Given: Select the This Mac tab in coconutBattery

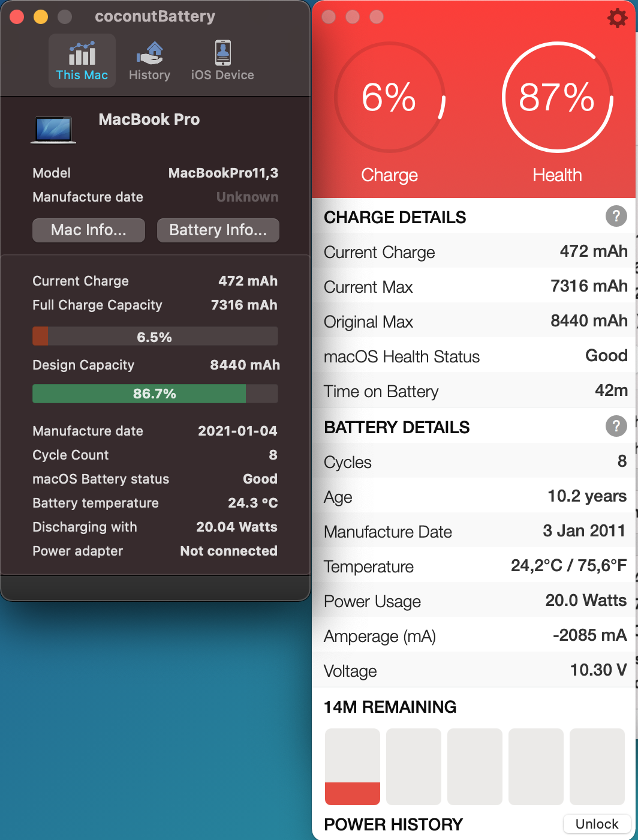Looking at the screenshot, I should [82, 61].
